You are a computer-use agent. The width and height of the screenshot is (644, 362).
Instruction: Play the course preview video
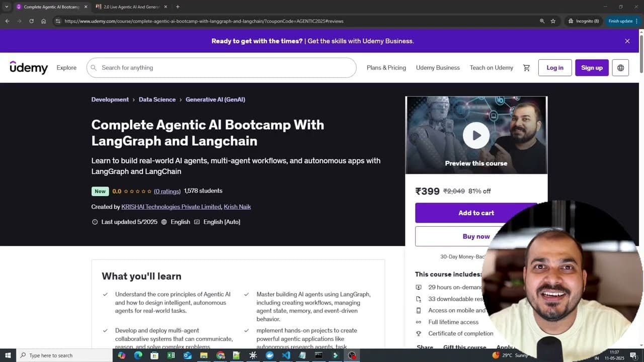click(476, 135)
